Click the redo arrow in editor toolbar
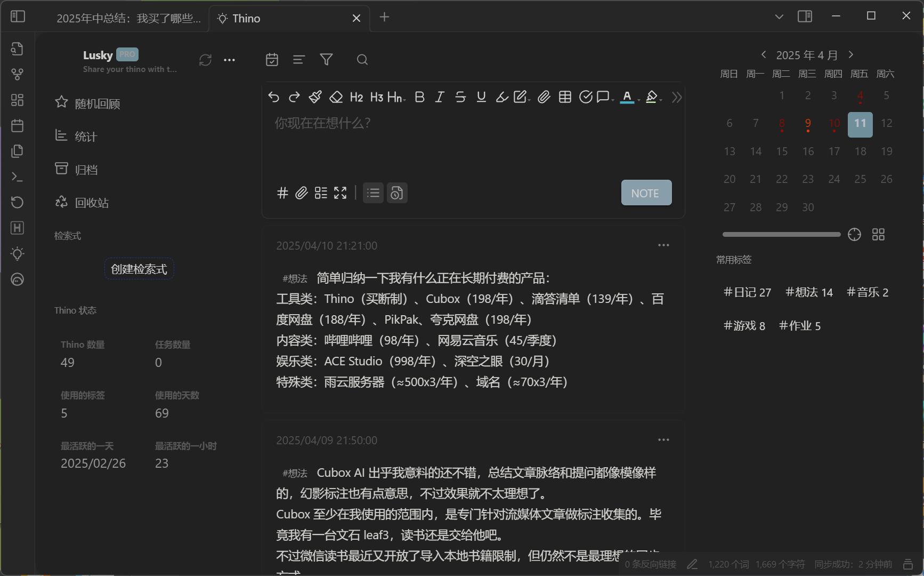924x576 pixels. 294,97
